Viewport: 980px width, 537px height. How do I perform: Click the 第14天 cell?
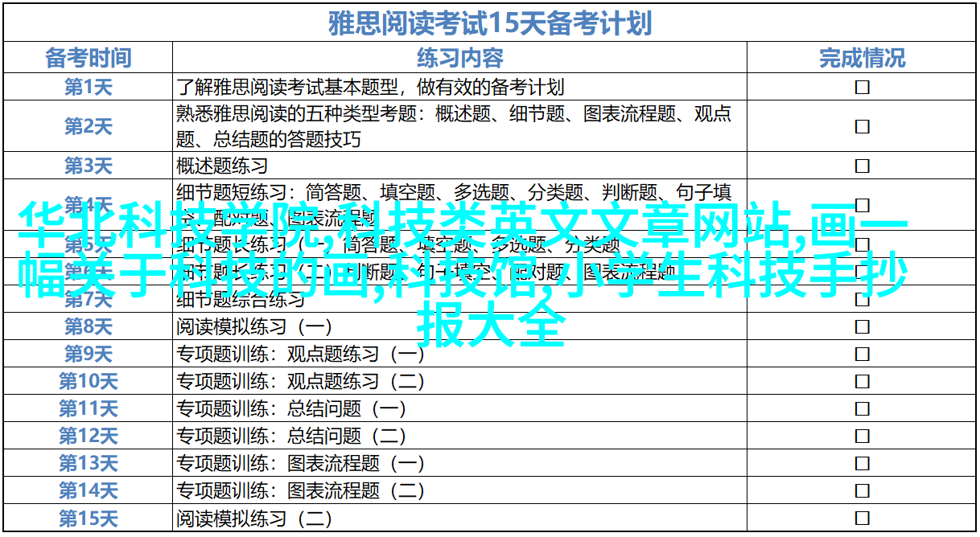click(88, 490)
